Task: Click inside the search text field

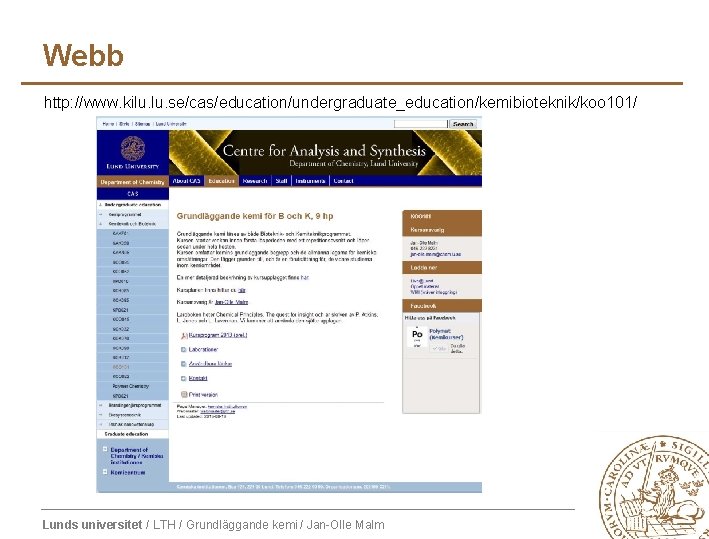Action: (x=421, y=124)
